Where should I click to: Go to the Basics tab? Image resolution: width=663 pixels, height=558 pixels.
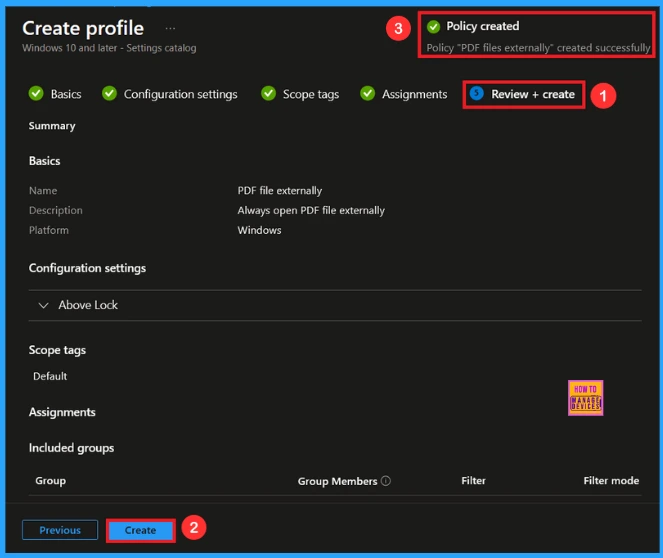coord(66,94)
